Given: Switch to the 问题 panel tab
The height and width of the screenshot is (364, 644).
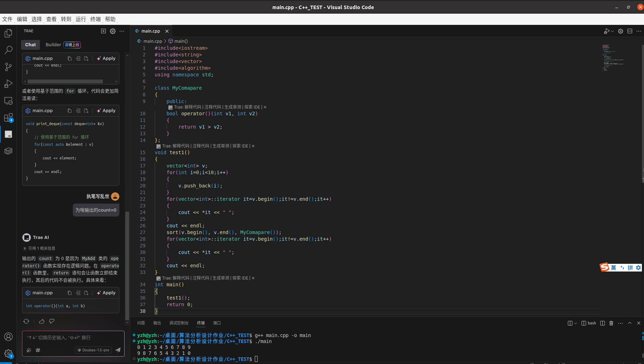Looking at the screenshot, I should click(x=141, y=323).
